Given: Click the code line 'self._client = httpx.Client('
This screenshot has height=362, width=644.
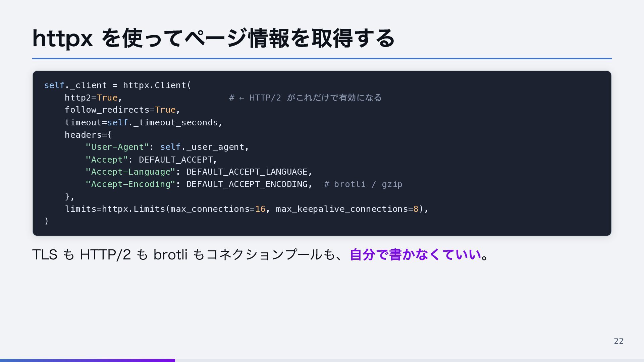Looking at the screenshot, I should click(118, 85).
